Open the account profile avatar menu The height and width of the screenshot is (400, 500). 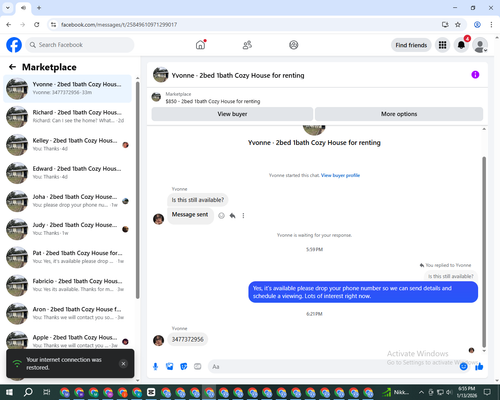(x=480, y=45)
